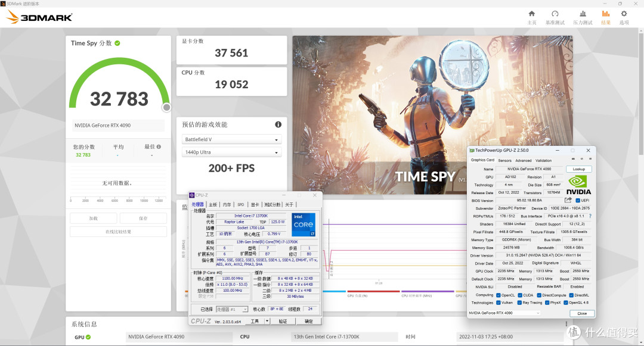
Task: Click green validation check next to Time Spy 分数
Action: click(x=117, y=43)
